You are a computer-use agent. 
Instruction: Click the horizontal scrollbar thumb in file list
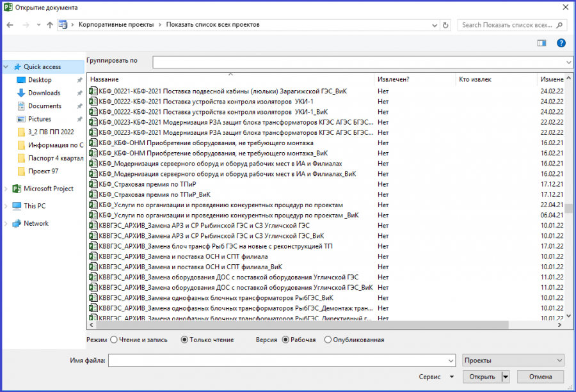click(x=302, y=325)
